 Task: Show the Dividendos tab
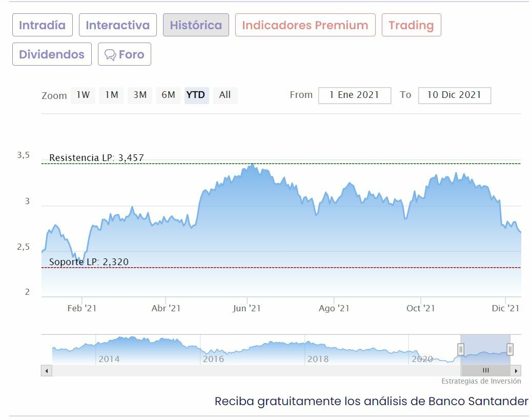click(52, 54)
